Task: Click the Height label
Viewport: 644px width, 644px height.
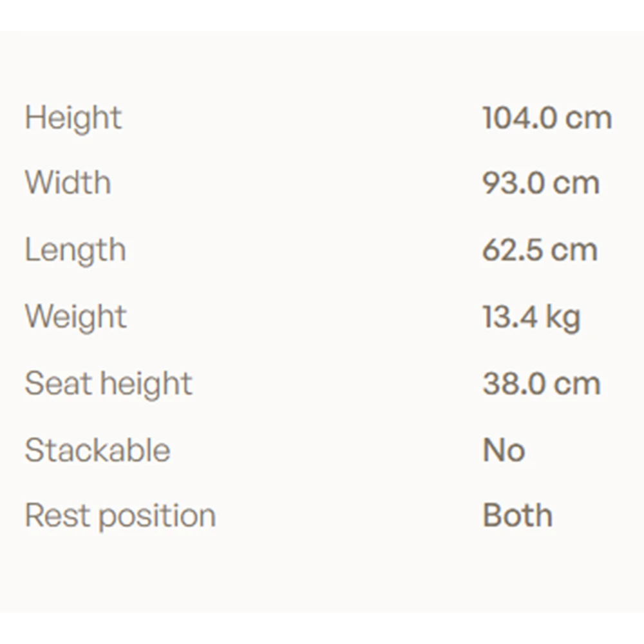Action: click(73, 118)
